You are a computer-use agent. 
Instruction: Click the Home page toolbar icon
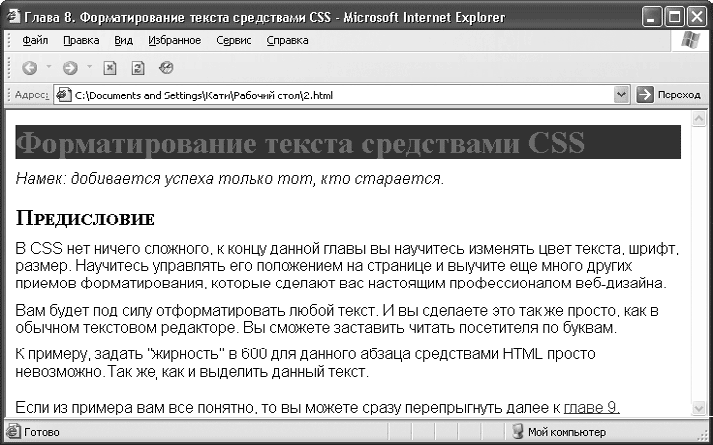pos(166,68)
